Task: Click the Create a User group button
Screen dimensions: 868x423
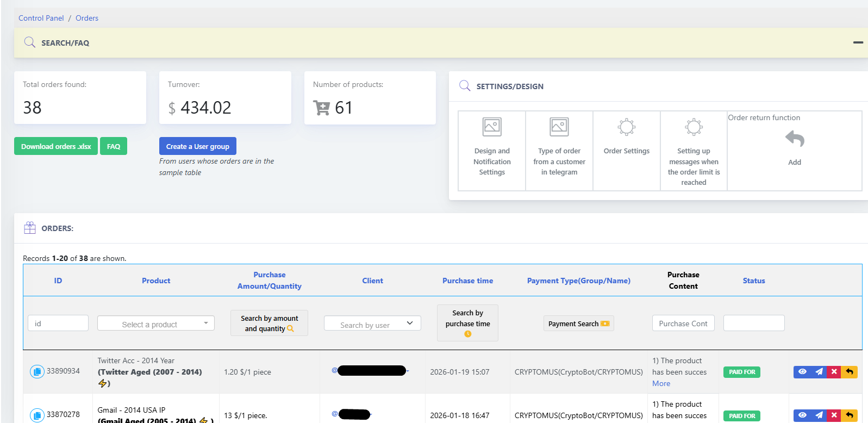Action: point(198,146)
